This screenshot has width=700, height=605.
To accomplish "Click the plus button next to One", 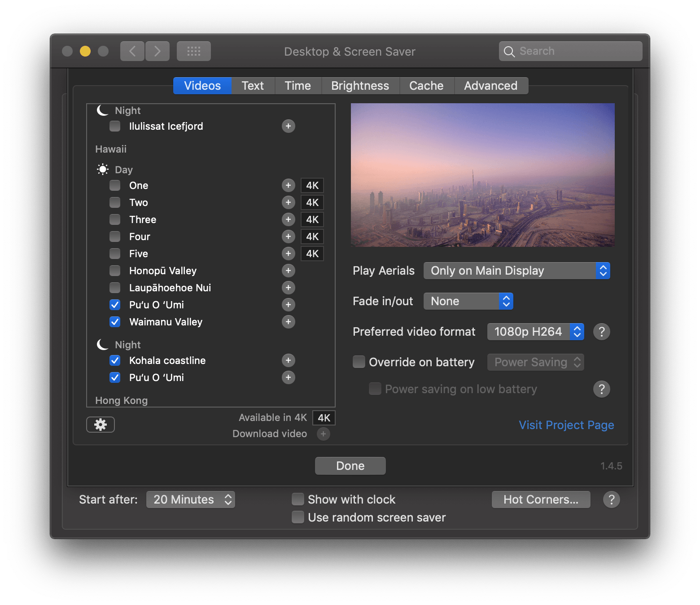I will pos(288,185).
